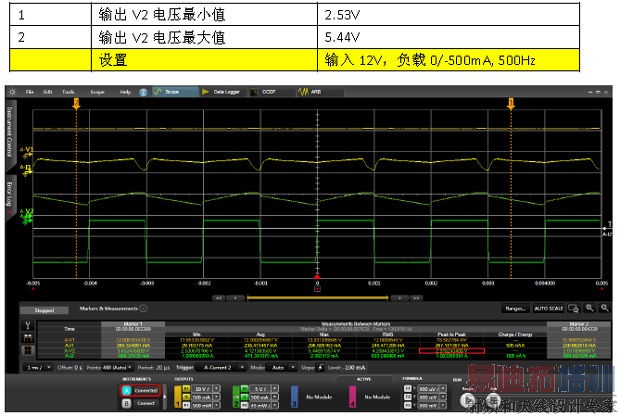Click the dual markers icon below Y marker
Screen dimensions: 620x416
tap(28, 338)
